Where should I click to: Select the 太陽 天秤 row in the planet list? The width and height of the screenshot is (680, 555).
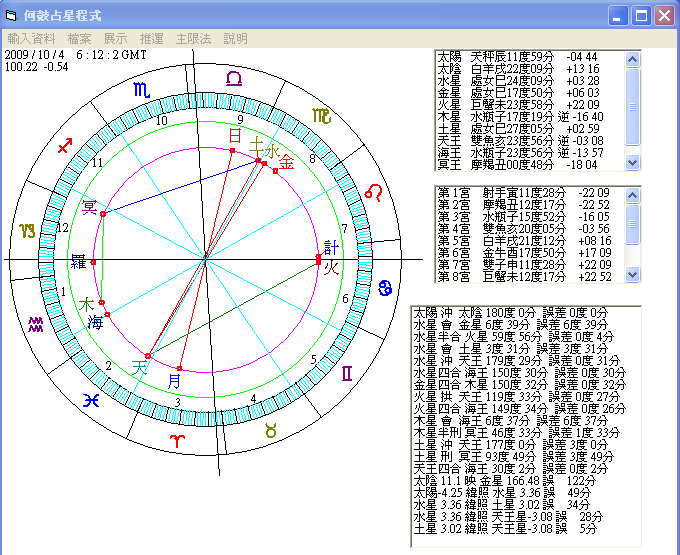point(528,57)
